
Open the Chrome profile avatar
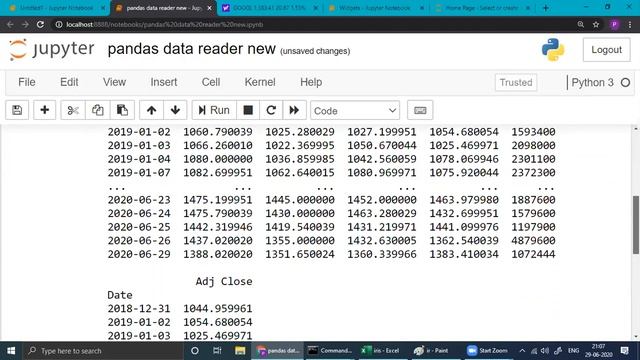coord(614,24)
